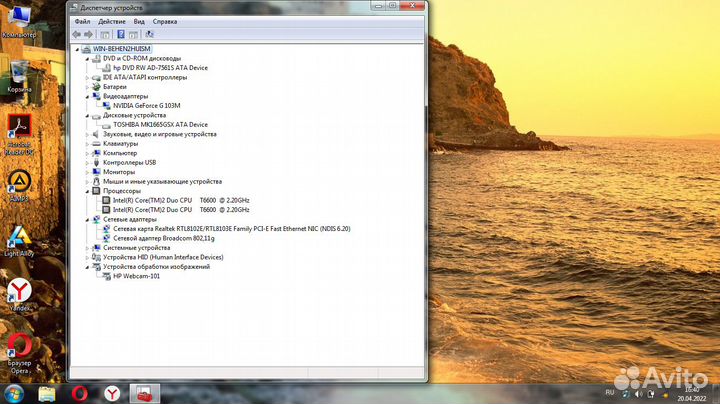Click the Windows Start button
The image size is (720, 404).
click(14, 394)
